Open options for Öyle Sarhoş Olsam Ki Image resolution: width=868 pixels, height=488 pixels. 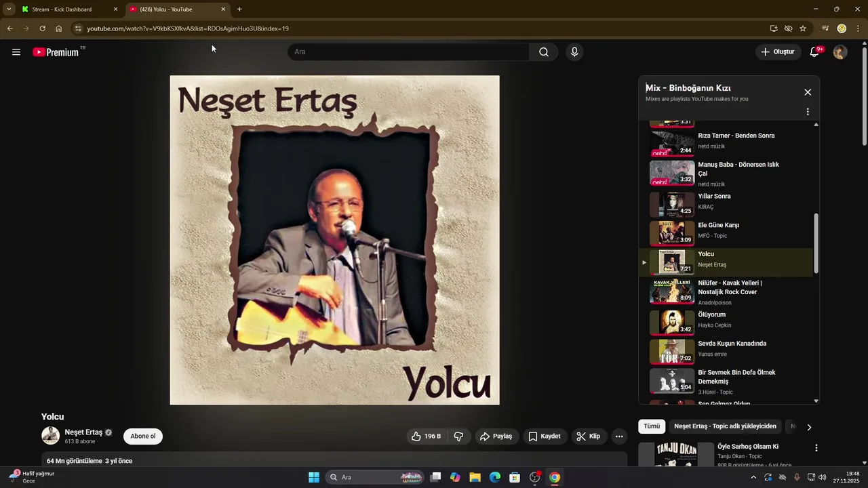point(816,448)
